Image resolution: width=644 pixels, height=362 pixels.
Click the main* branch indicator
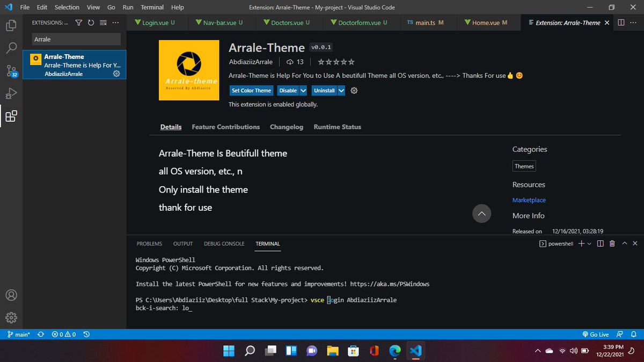click(x=19, y=334)
